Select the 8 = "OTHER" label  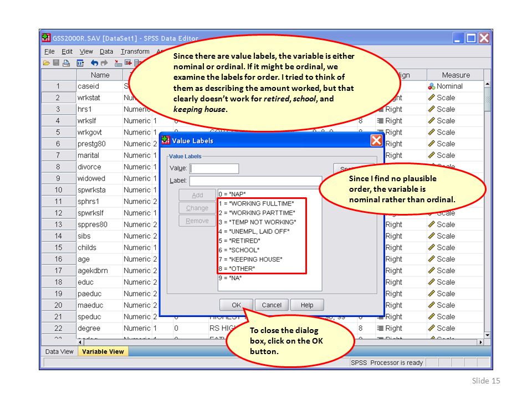237,269
